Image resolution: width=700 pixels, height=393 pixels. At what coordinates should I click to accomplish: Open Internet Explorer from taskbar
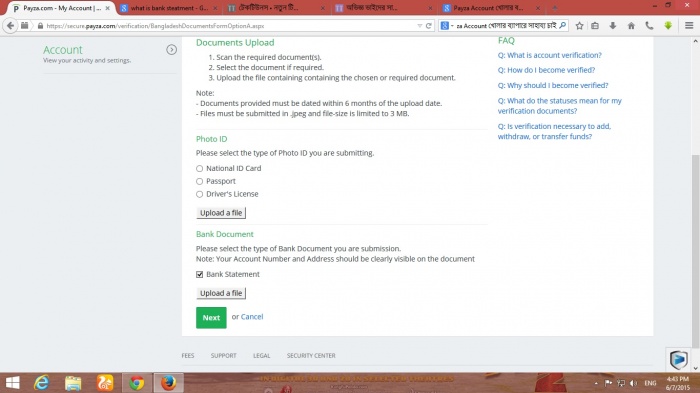point(42,383)
